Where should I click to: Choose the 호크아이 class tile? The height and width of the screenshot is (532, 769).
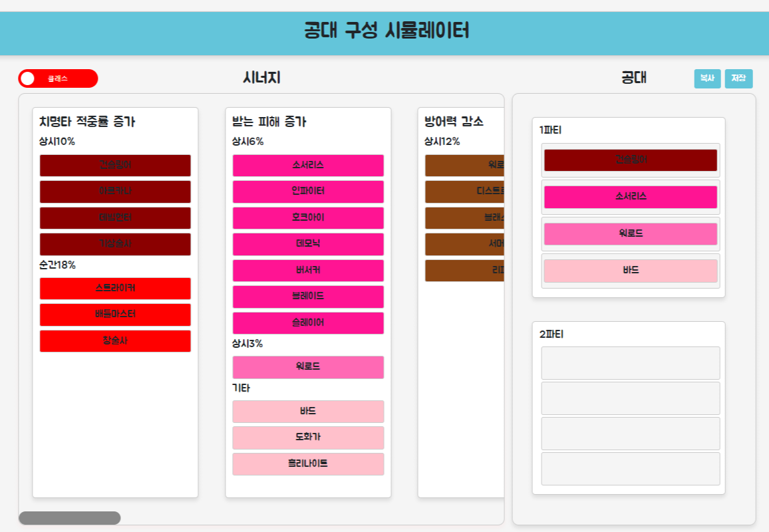click(x=308, y=217)
